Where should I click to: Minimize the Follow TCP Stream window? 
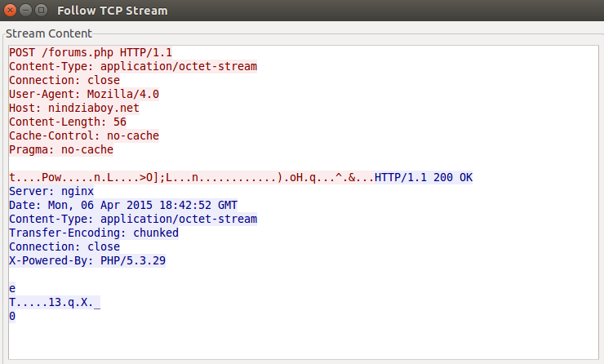point(24,11)
